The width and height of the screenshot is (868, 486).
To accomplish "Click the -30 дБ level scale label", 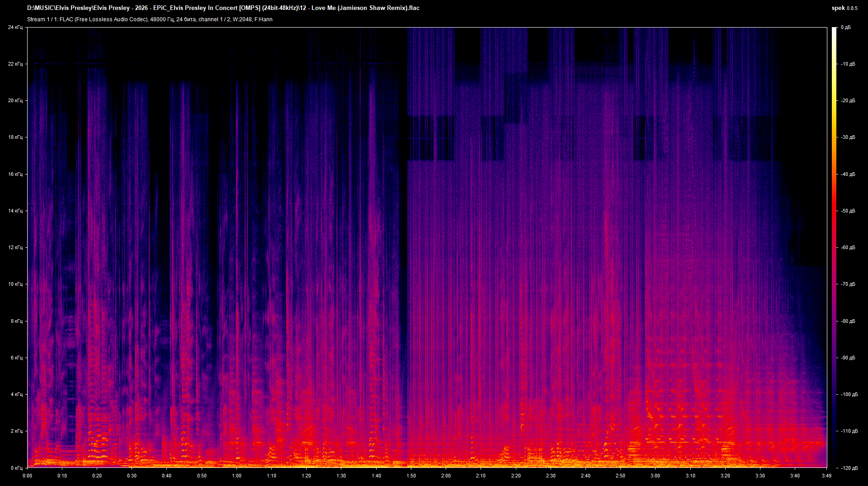I will pyautogui.click(x=848, y=137).
